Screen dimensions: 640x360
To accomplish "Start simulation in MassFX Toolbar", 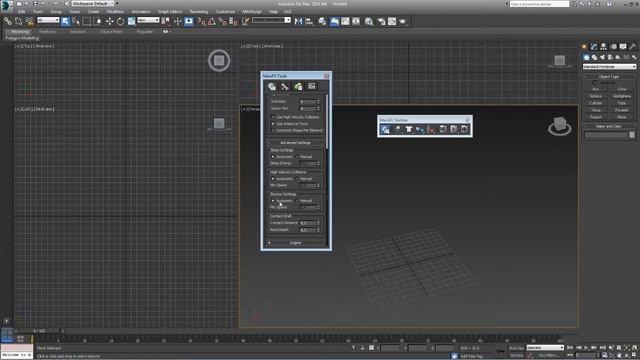I will (x=454, y=129).
